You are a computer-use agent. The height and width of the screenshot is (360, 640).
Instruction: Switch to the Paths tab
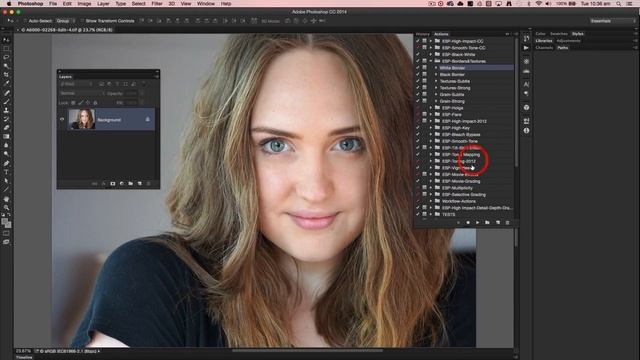[x=563, y=48]
